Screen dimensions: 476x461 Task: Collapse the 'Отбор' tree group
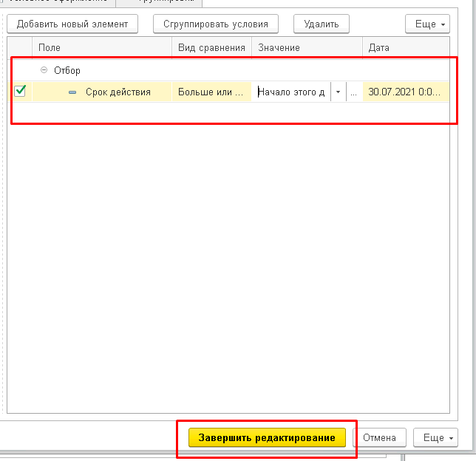[x=44, y=70]
